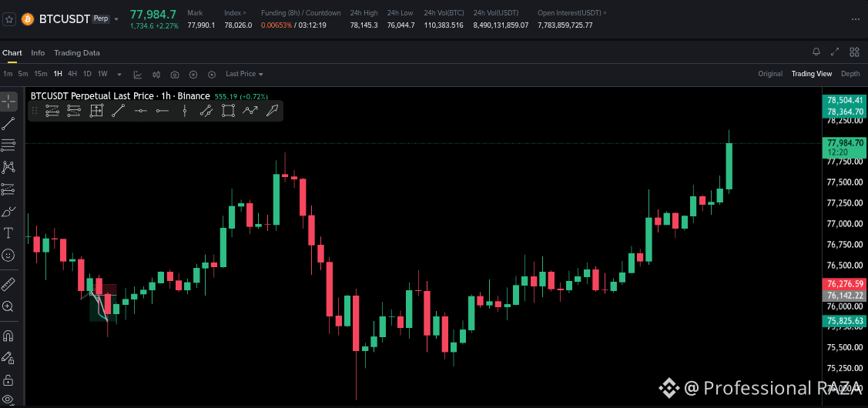The width and height of the screenshot is (868, 408).
Task: Select Path tool in floating toolbar
Action: (250, 111)
